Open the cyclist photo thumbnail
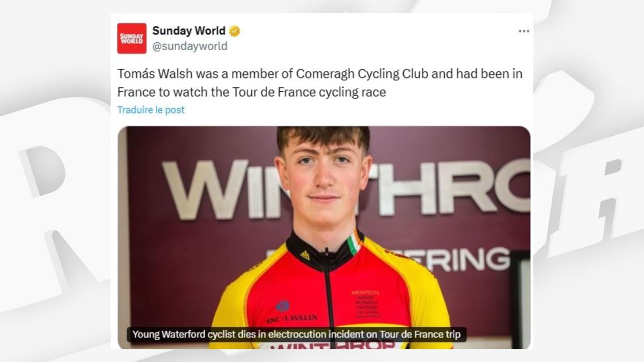644x362 pixels. 324,237
